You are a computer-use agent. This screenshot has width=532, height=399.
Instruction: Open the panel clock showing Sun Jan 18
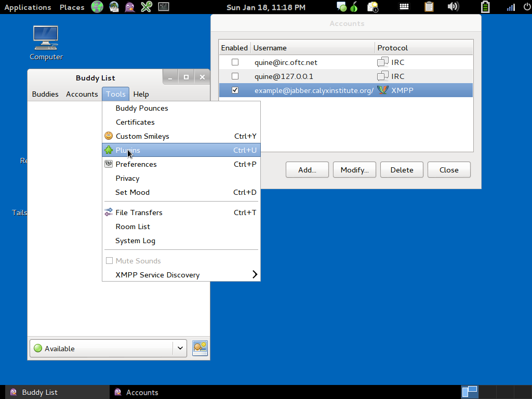(x=265, y=7)
